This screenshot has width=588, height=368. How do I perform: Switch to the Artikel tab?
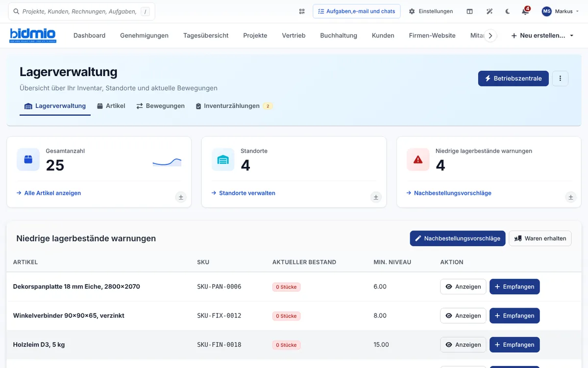pos(111,106)
